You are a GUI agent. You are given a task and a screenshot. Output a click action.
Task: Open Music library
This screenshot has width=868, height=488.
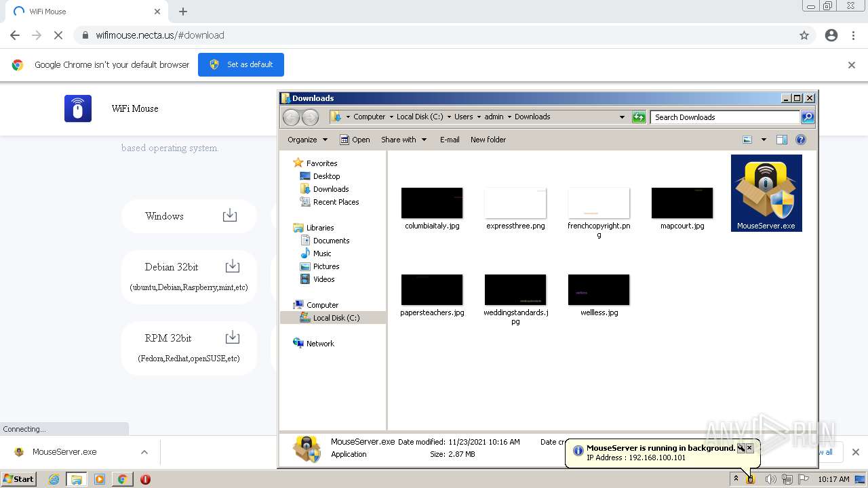pos(322,253)
